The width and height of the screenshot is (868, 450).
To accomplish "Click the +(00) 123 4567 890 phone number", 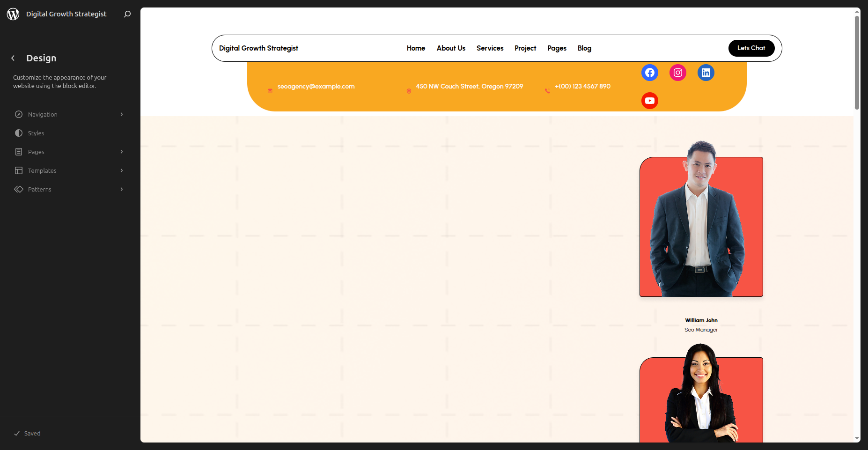I will [x=582, y=86].
